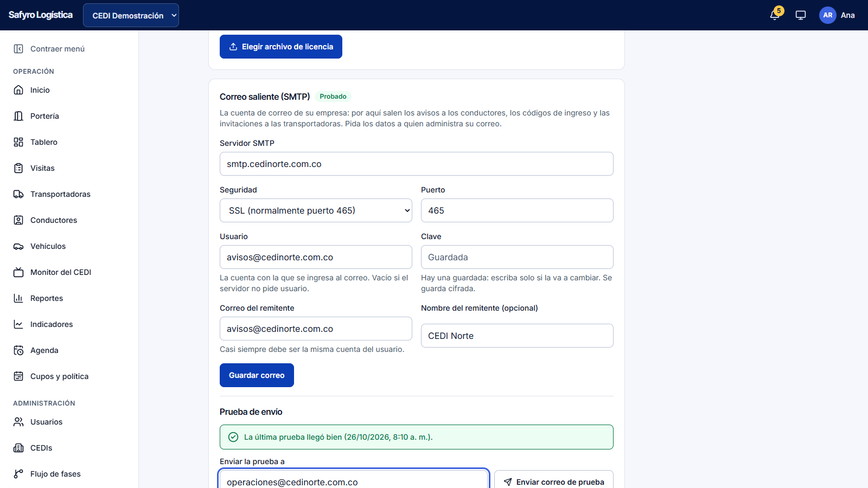This screenshot has height=488, width=868.
Task: Click the Correo saliente (SMTP) heading
Action: click(265, 97)
